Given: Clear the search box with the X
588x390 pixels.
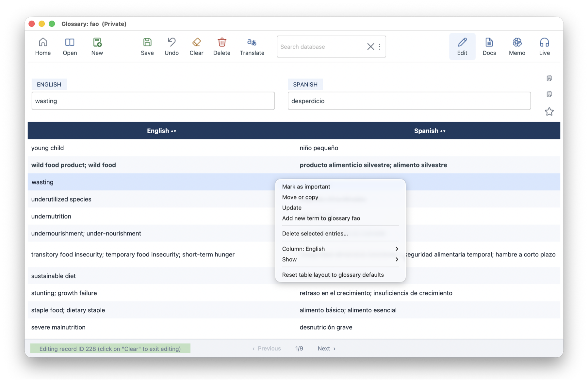Looking at the screenshot, I should click(370, 47).
